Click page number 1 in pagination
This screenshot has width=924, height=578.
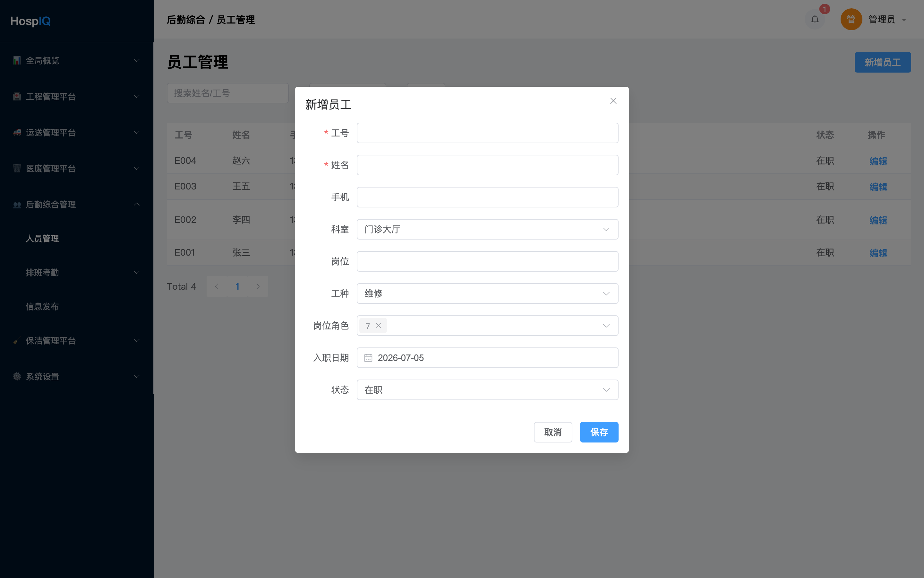[237, 286]
